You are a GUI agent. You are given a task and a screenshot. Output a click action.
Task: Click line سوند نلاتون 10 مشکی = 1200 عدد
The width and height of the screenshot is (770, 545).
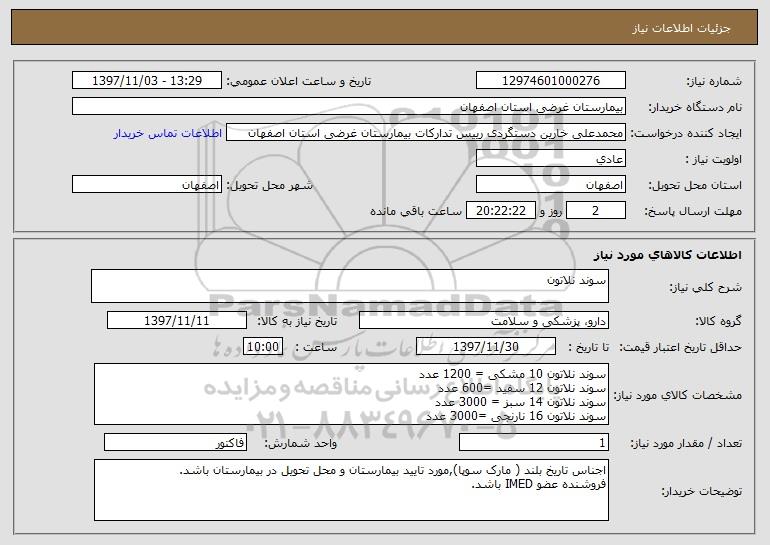tap(512, 375)
